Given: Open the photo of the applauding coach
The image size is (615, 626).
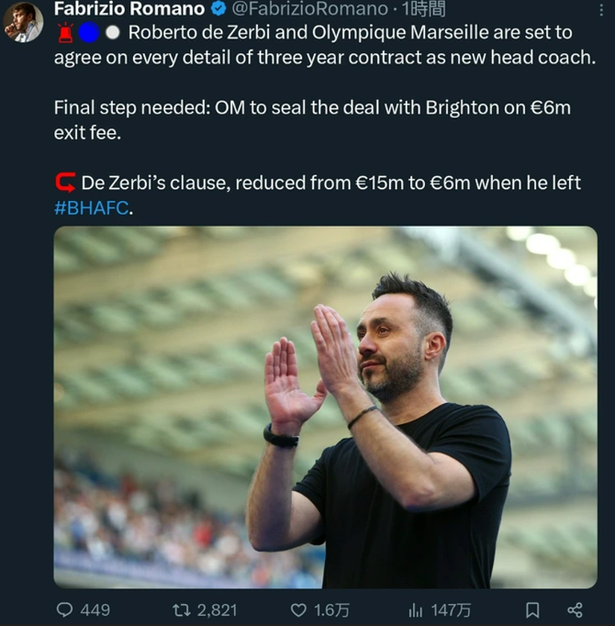Looking at the screenshot, I should pyautogui.click(x=325, y=407).
